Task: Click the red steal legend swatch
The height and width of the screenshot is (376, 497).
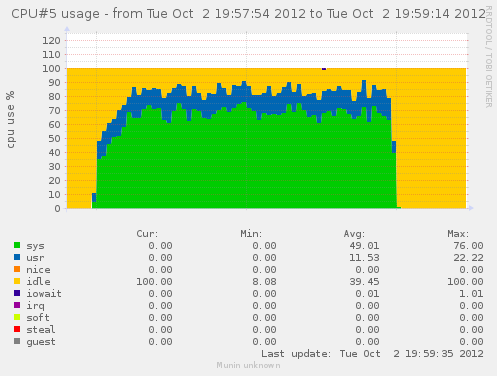Action: click(17, 329)
